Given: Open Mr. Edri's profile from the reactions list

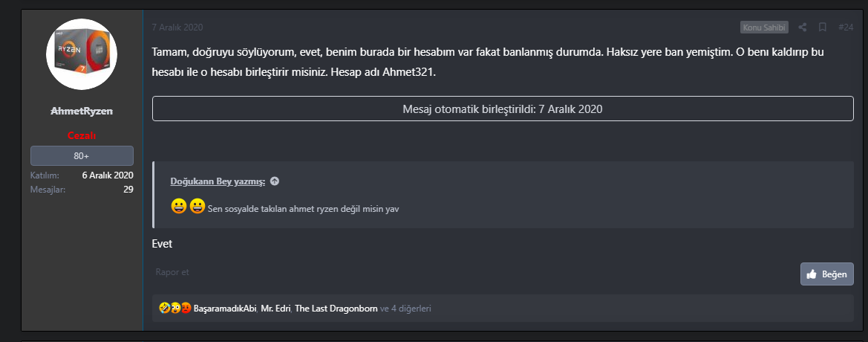Looking at the screenshot, I should [x=275, y=308].
